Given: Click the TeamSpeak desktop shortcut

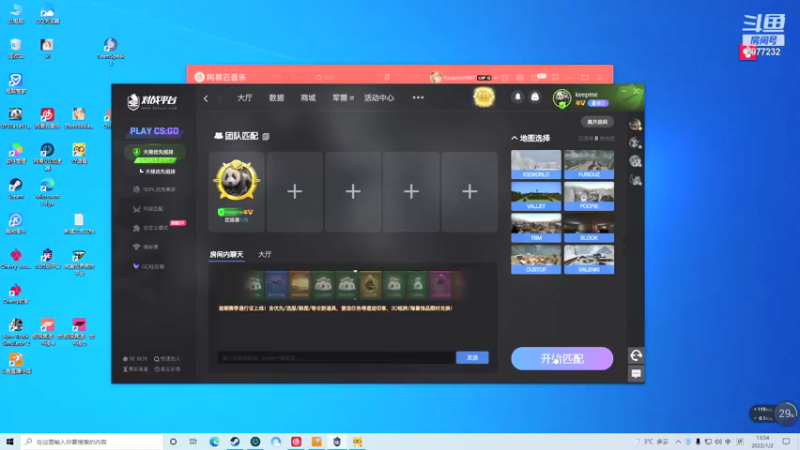Looking at the screenshot, I should tap(111, 51).
